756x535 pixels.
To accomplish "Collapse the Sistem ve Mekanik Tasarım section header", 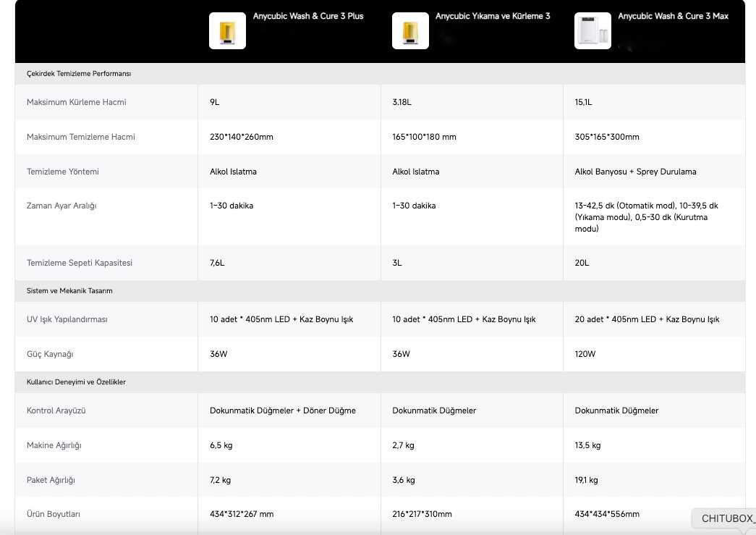I will (69, 290).
